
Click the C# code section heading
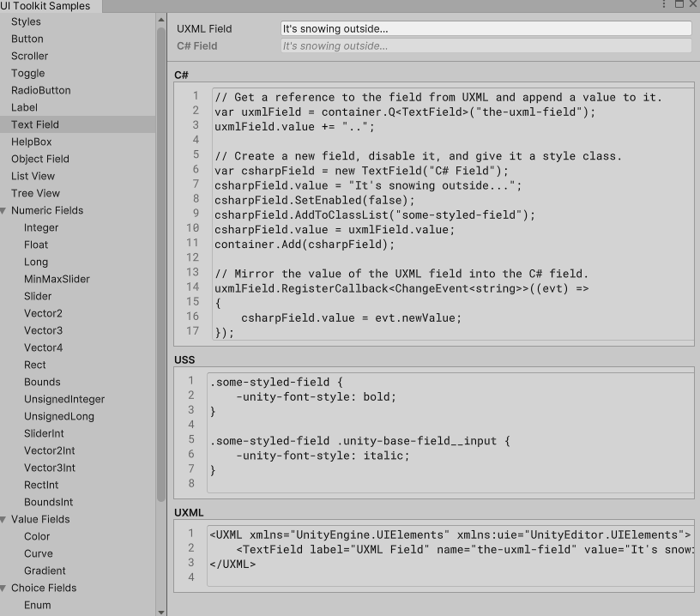tap(181, 75)
